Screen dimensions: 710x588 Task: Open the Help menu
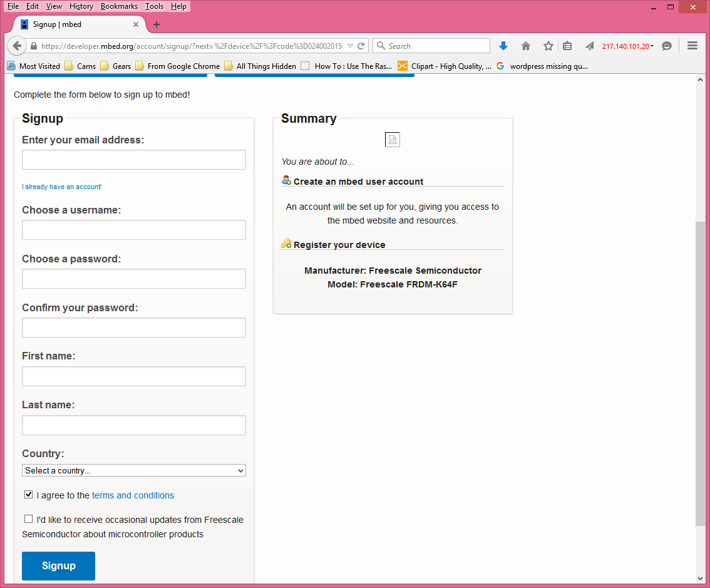click(178, 6)
